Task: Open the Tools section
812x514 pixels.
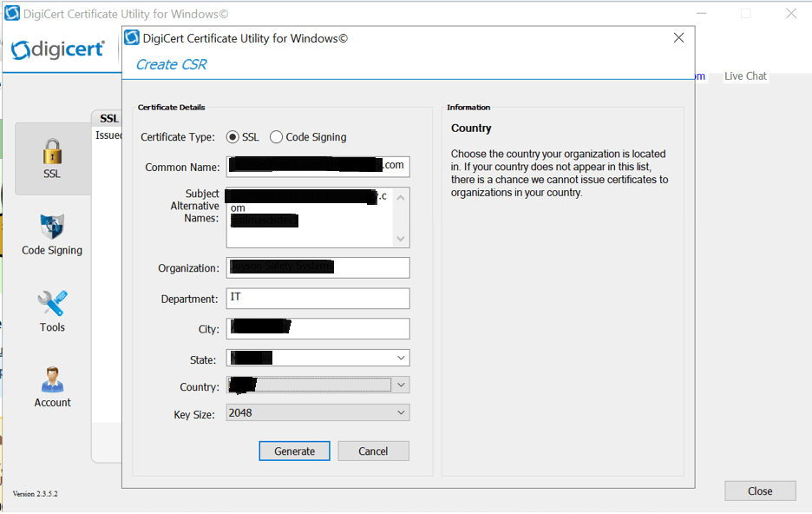Action: pos(52,311)
